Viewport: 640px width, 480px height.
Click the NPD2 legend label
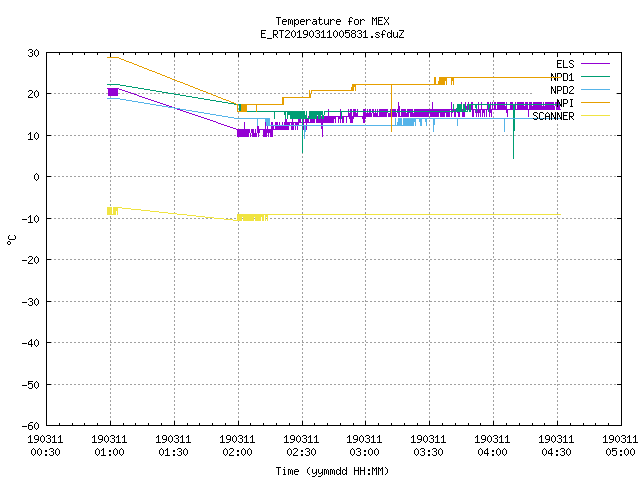562,90
